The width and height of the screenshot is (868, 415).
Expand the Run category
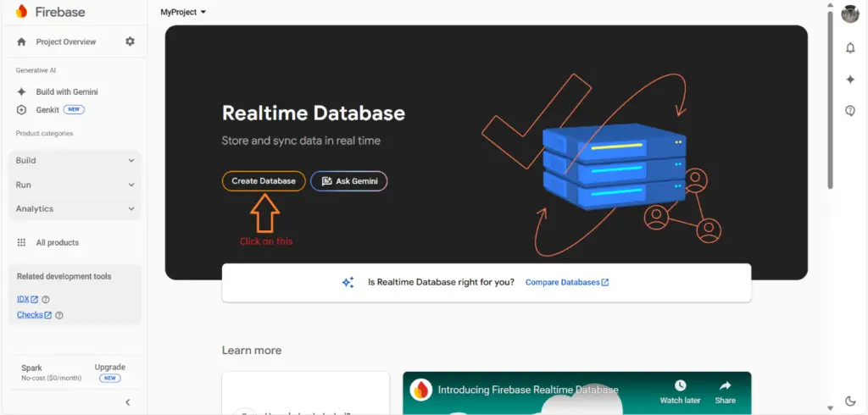point(75,185)
